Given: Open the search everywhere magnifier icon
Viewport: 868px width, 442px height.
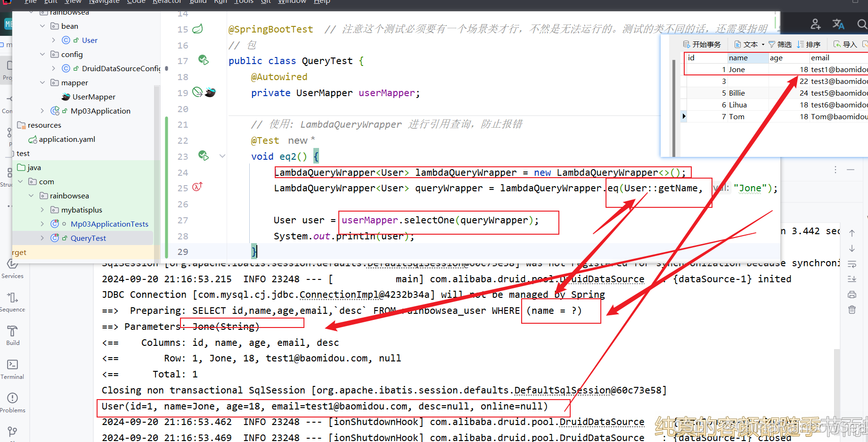Looking at the screenshot, I should pos(862,24).
